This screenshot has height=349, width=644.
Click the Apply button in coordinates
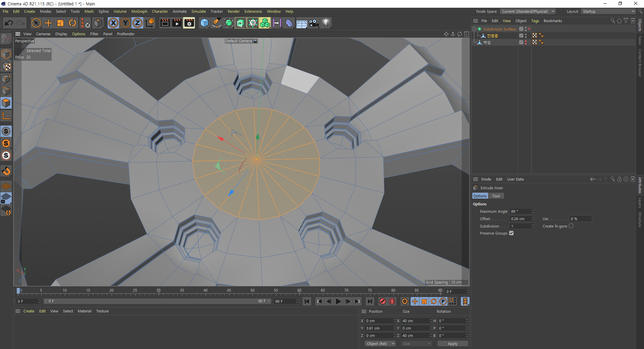[x=452, y=344]
